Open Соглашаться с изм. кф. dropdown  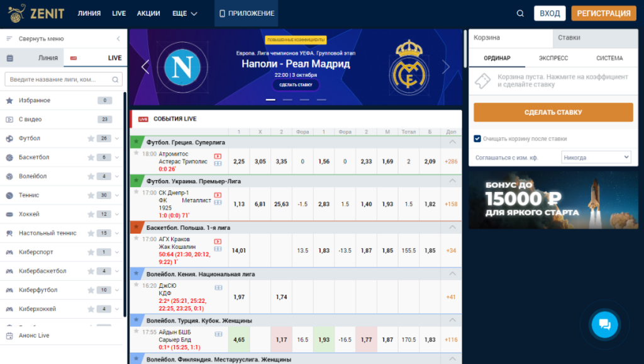(x=596, y=157)
